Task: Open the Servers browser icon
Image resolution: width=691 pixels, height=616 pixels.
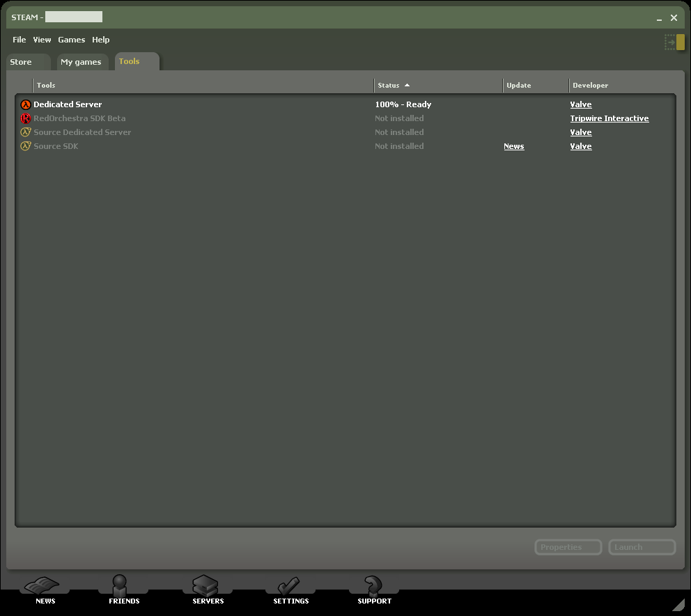Action: [x=208, y=585]
